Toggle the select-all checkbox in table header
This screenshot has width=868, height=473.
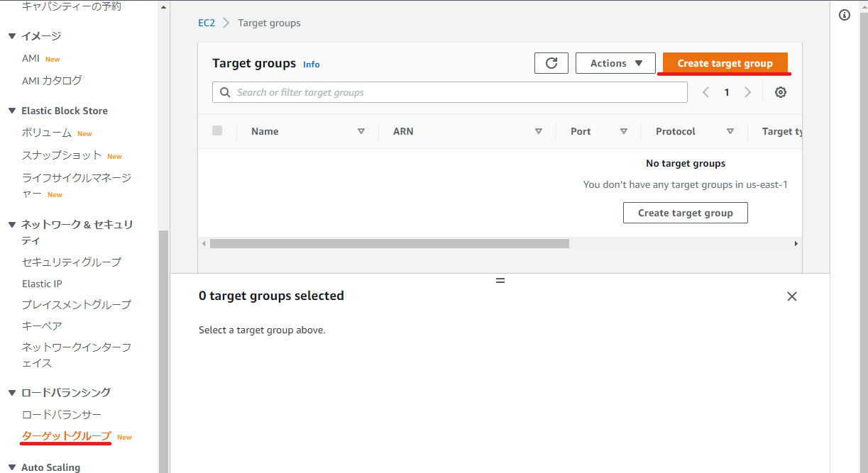tap(217, 130)
